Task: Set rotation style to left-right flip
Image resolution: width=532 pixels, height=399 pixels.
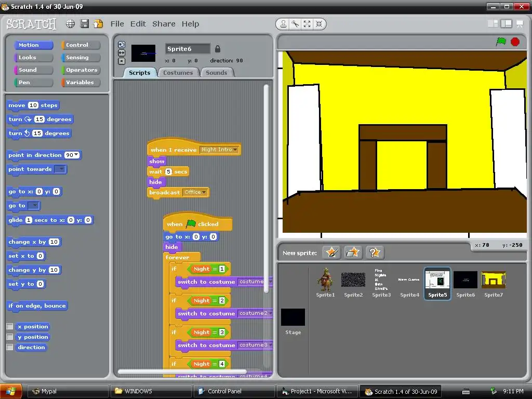Action: point(122,53)
